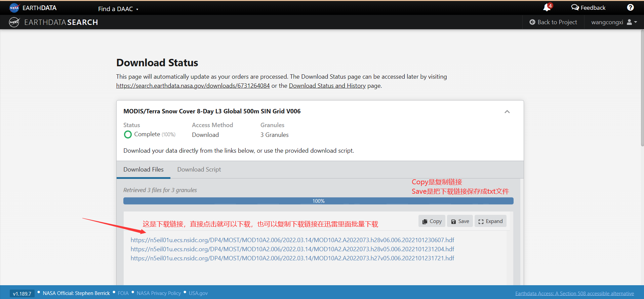
Task: Switch to the Download Script tab
Action: coord(199,170)
